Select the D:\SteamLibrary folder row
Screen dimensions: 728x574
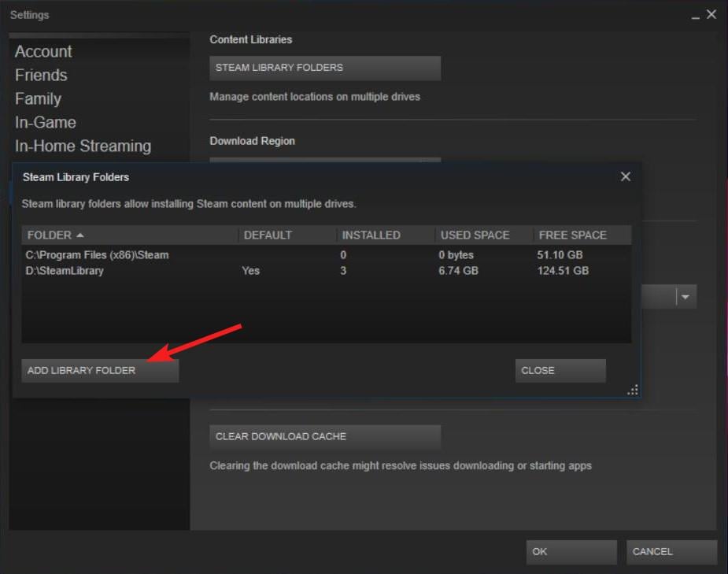click(x=326, y=271)
